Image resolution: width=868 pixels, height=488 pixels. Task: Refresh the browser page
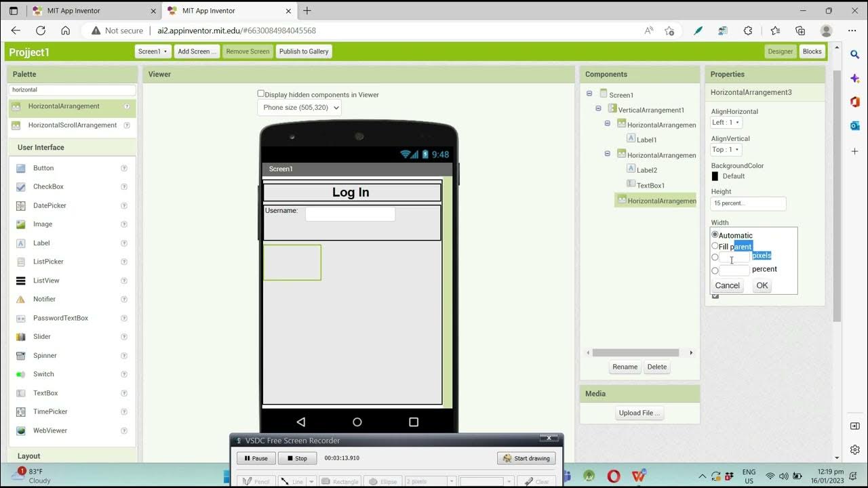(x=41, y=30)
